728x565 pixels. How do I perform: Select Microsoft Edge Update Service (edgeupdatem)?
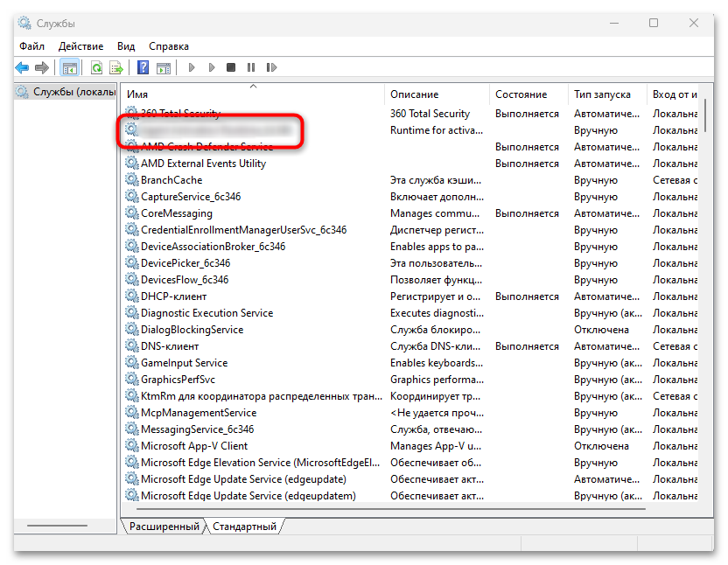click(x=248, y=496)
